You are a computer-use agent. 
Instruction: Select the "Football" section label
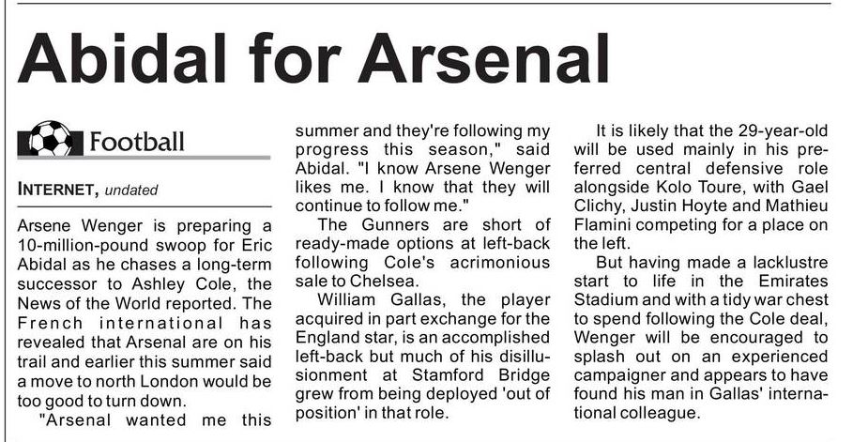click(137, 143)
